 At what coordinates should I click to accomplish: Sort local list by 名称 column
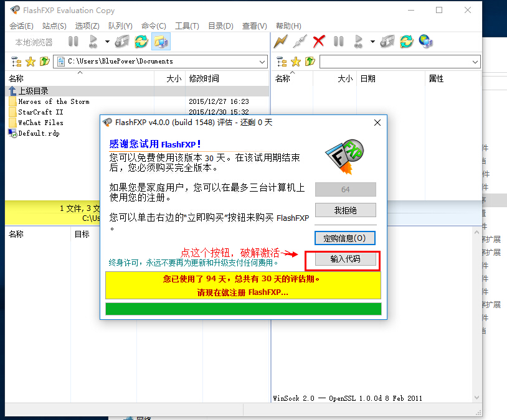point(80,78)
